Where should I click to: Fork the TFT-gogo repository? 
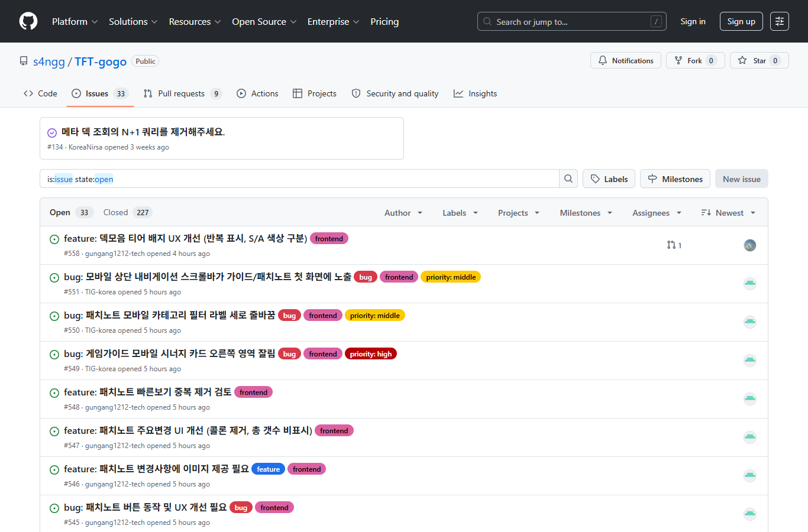[695, 60]
